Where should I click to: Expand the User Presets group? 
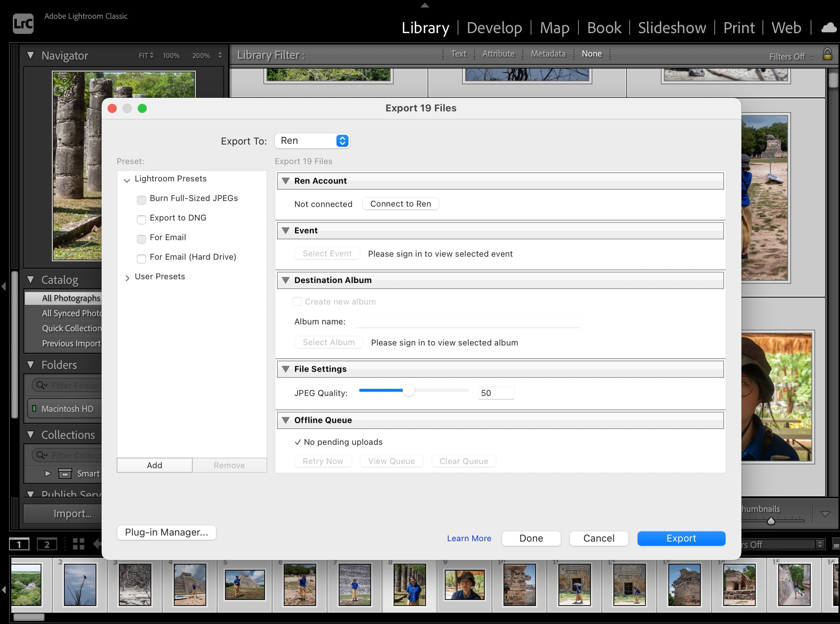pos(127,278)
